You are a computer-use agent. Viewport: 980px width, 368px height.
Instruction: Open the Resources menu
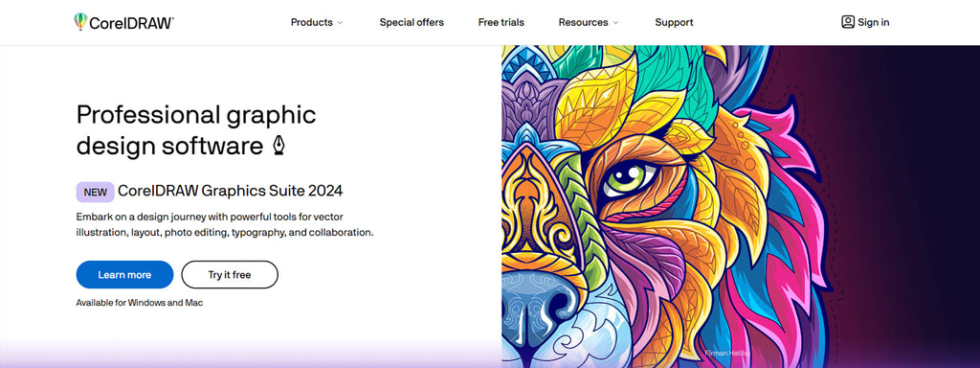589,22
